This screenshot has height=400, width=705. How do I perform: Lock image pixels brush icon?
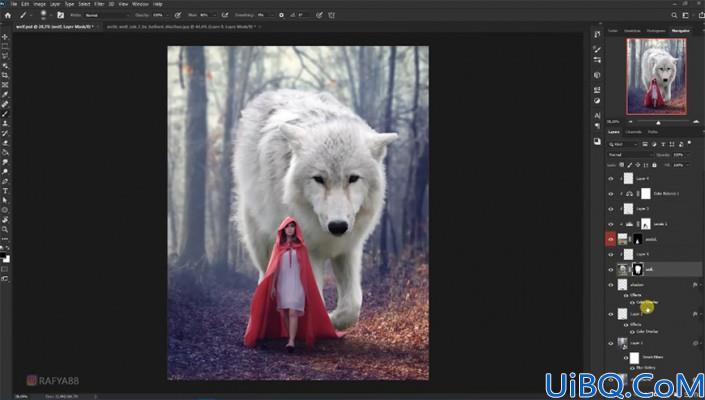630,165
